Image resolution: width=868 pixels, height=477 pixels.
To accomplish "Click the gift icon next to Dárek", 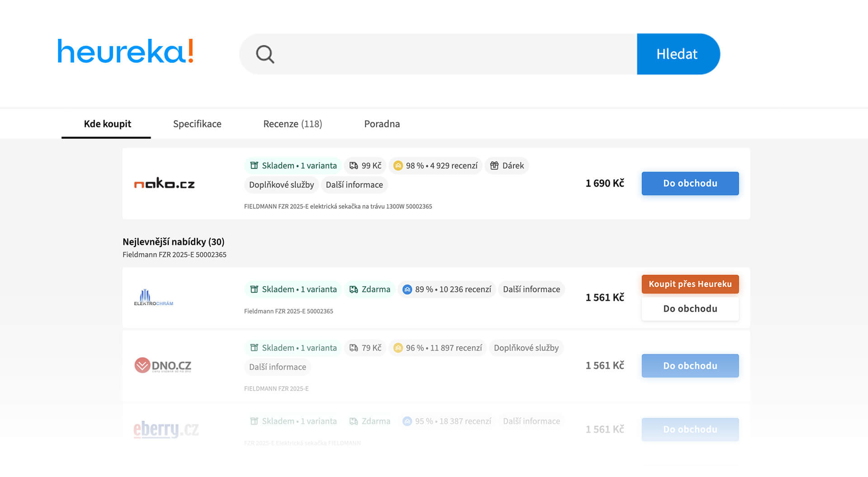I will (x=495, y=166).
